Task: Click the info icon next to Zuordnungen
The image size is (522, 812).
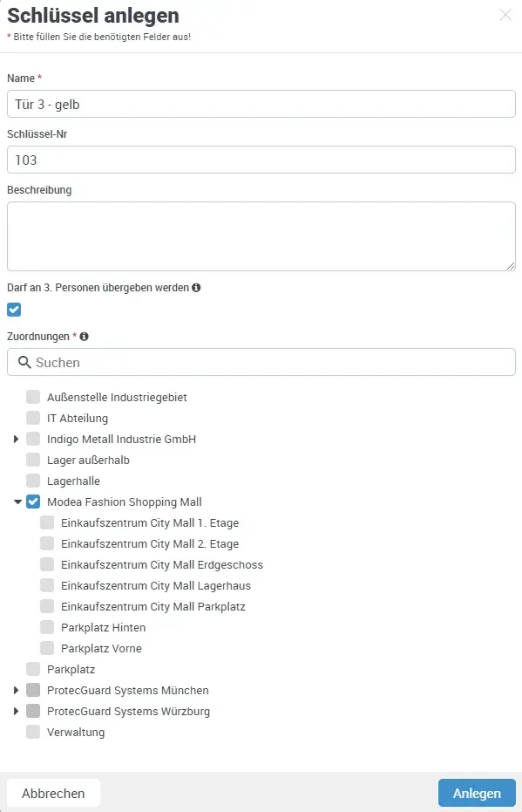Action: click(83, 336)
